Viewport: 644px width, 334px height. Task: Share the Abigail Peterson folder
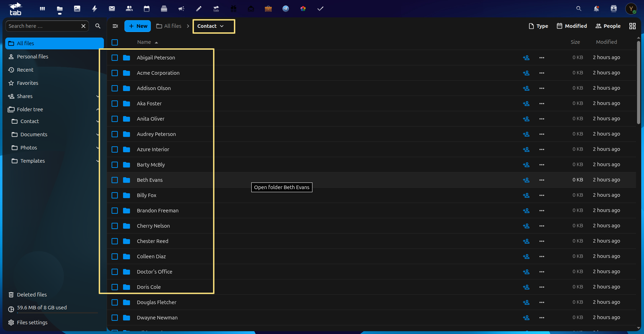(x=526, y=58)
